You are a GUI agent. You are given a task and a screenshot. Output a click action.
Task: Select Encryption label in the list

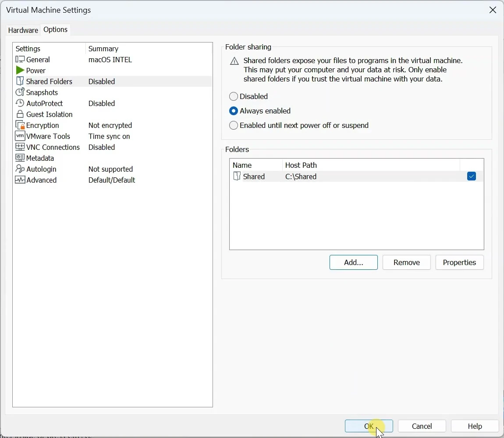(x=43, y=125)
